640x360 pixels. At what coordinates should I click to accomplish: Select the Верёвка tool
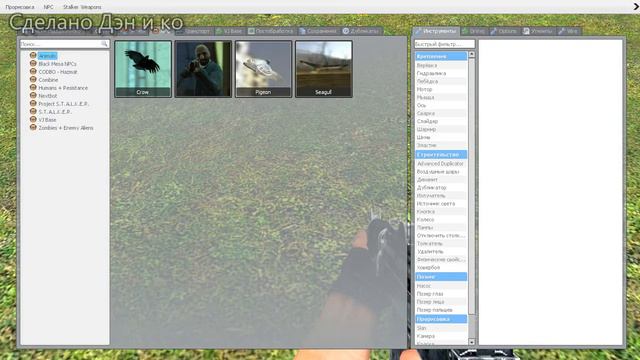441,65
